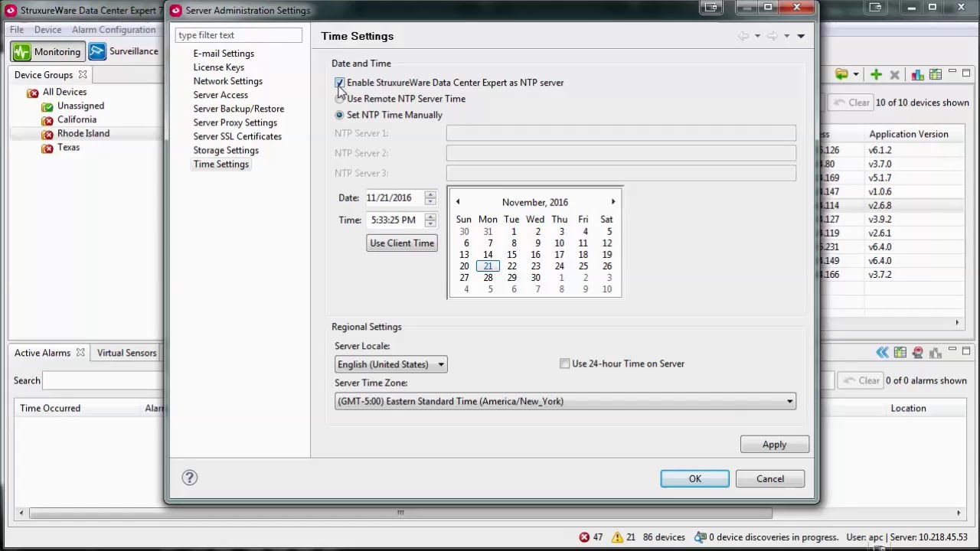Click the yellow warning icon in status bar
980x551 pixels.
tap(617, 537)
